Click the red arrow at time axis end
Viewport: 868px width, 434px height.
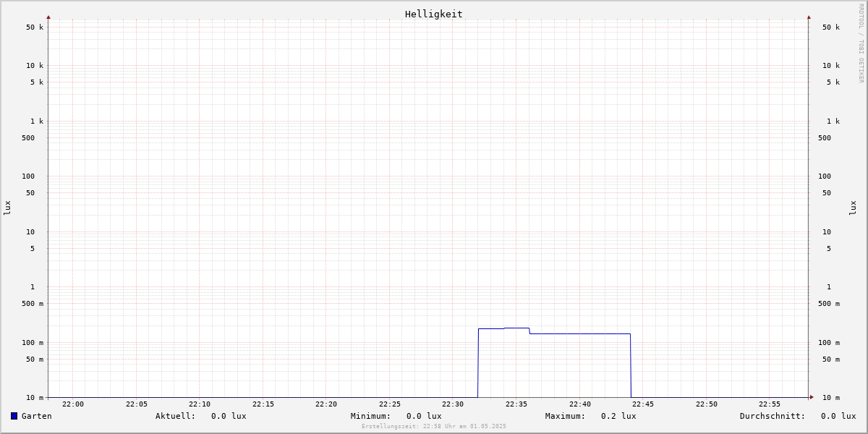click(812, 397)
